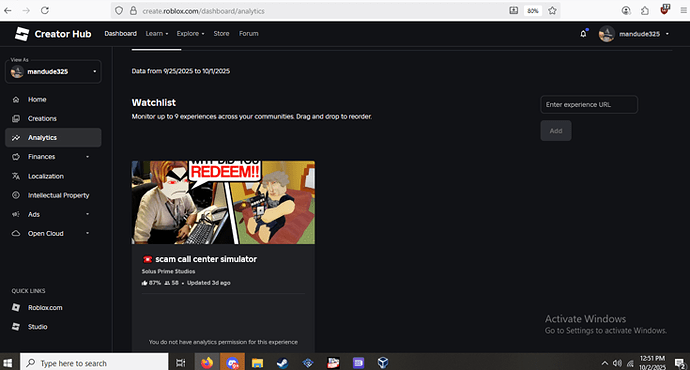Show hidden system tray icons chevron

tap(605, 363)
